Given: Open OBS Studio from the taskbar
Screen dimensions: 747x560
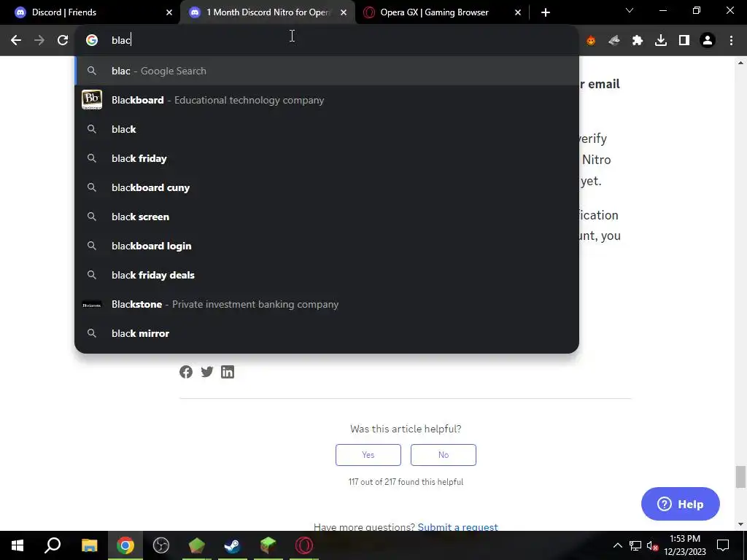Looking at the screenshot, I should [161, 545].
